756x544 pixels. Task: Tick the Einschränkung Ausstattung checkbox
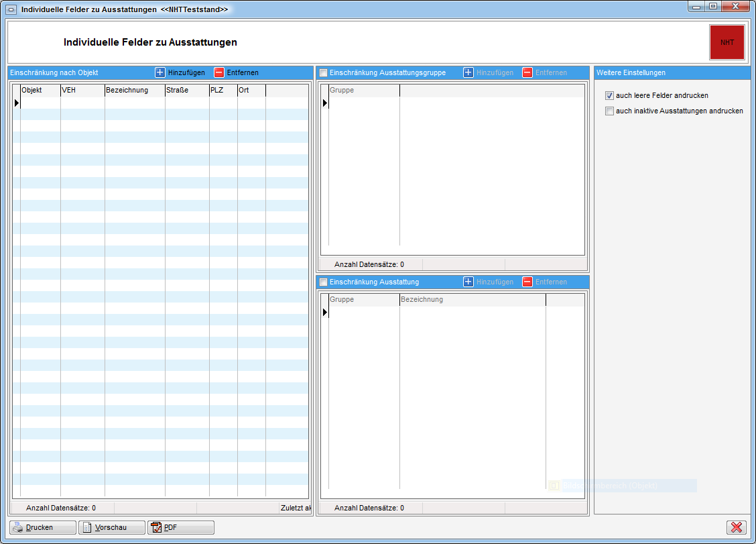pos(324,282)
